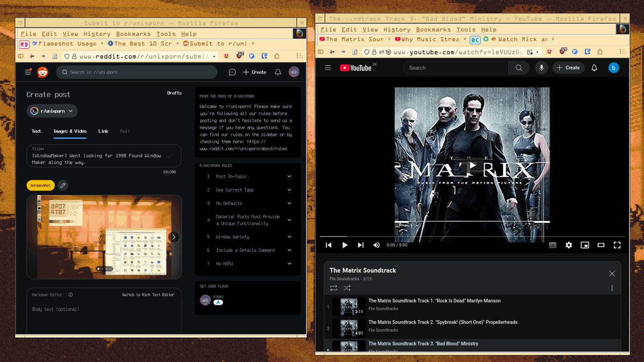Enter fullscreen on the video

tap(617, 245)
